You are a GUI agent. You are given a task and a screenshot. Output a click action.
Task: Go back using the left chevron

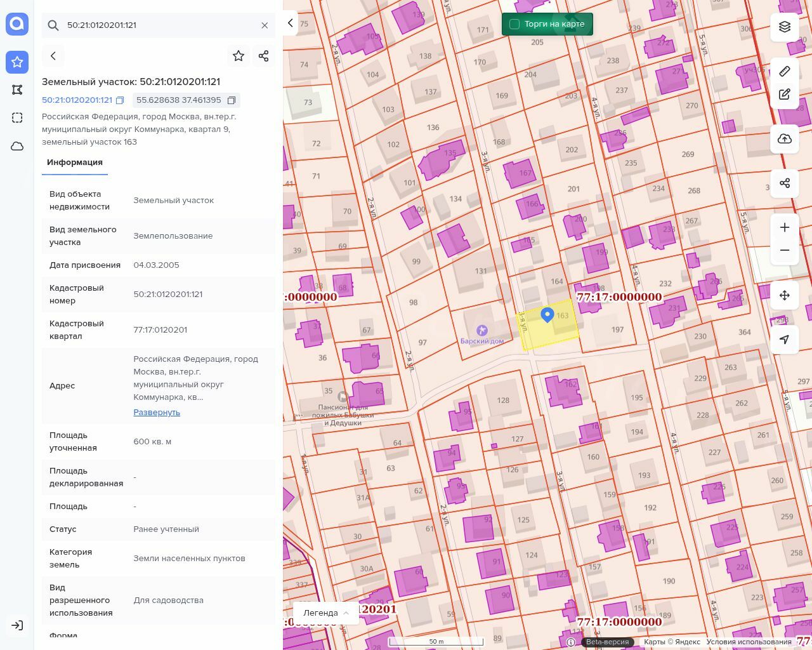pos(53,56)
